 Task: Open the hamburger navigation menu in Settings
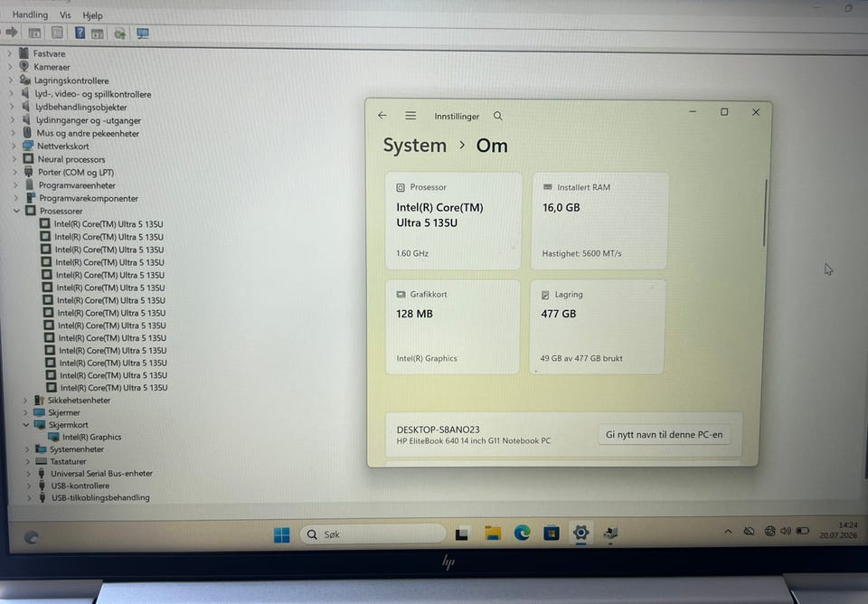[410, 115]
